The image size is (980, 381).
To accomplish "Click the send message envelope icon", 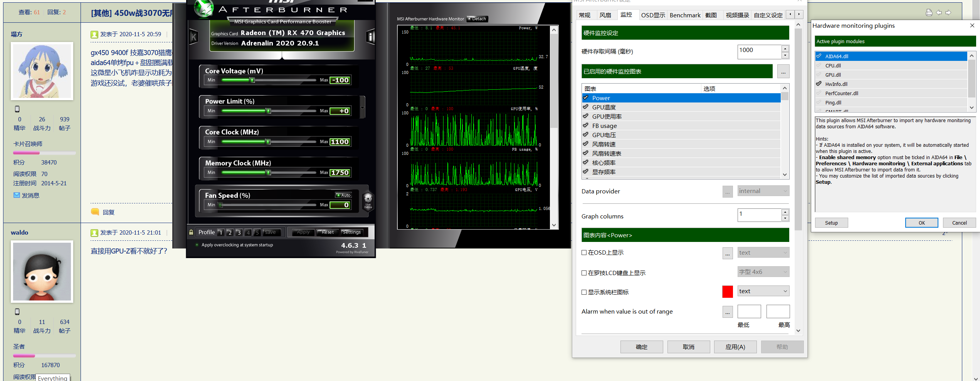I will click(17, 195).
